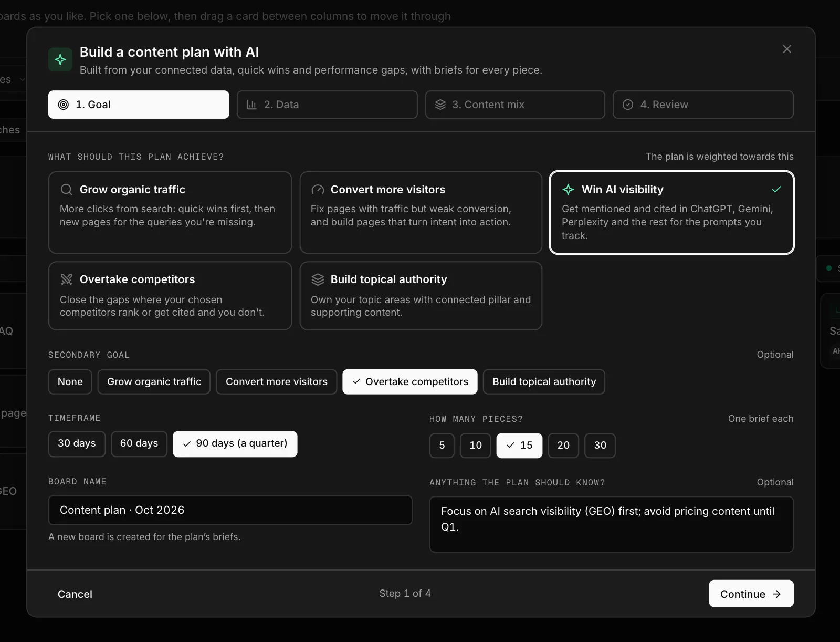Choose Grow organic traffic as primary goal card

(x=170, y=213)
